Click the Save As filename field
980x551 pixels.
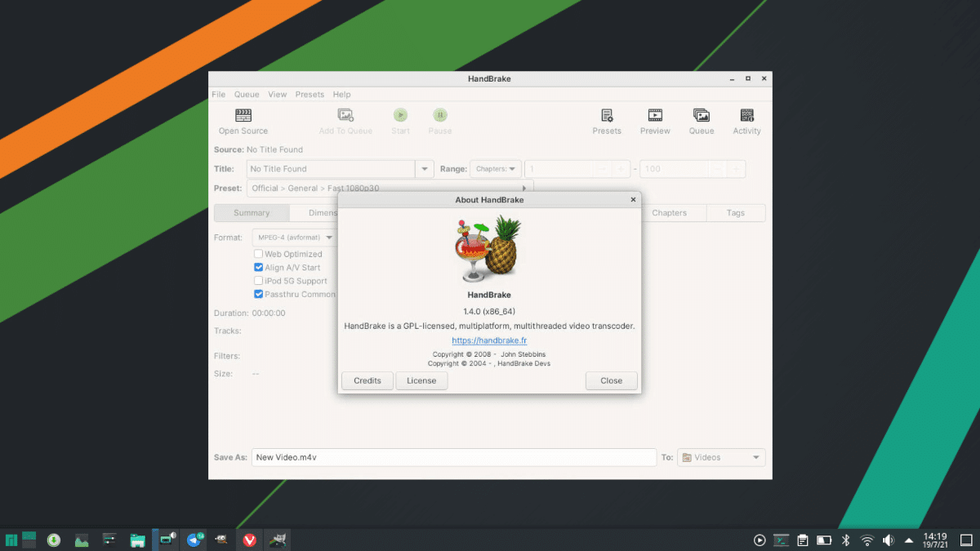click(x=454, y=458)
